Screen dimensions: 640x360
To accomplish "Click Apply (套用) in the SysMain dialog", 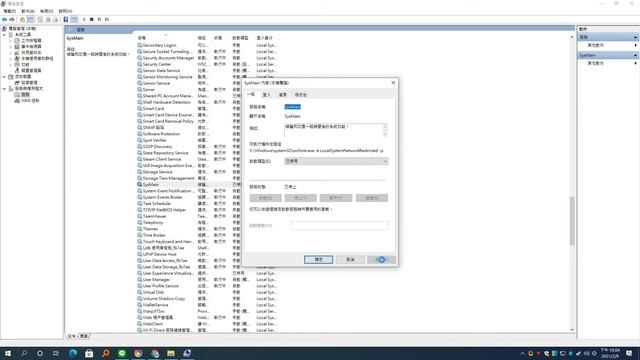I will click(x=381, y=260).
